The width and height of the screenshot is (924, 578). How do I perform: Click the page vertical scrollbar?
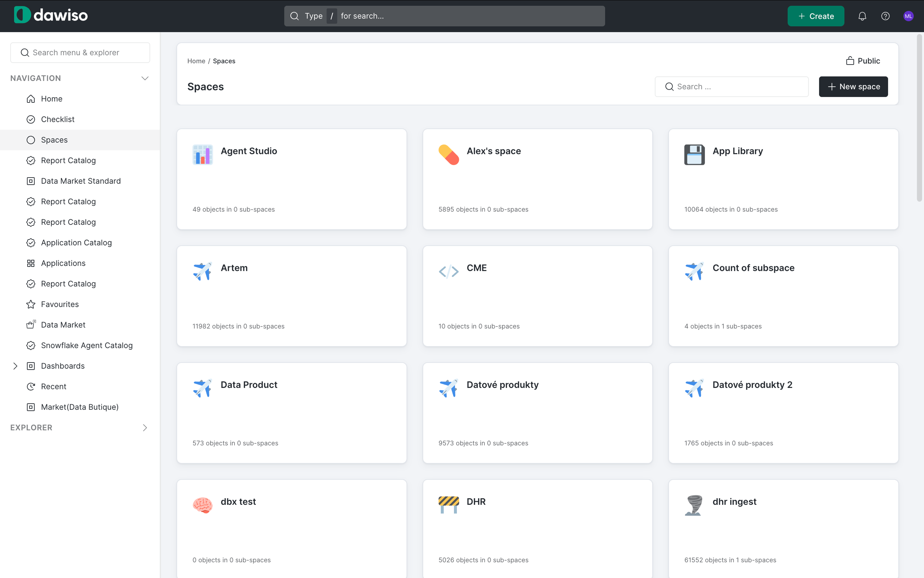click(920, 118)
